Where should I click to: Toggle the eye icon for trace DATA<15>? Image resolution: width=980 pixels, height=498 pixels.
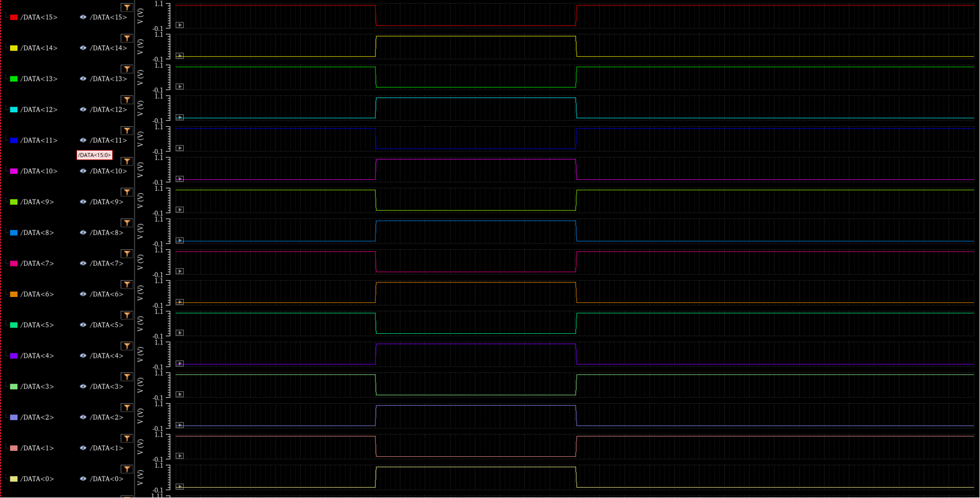point(83,17)
